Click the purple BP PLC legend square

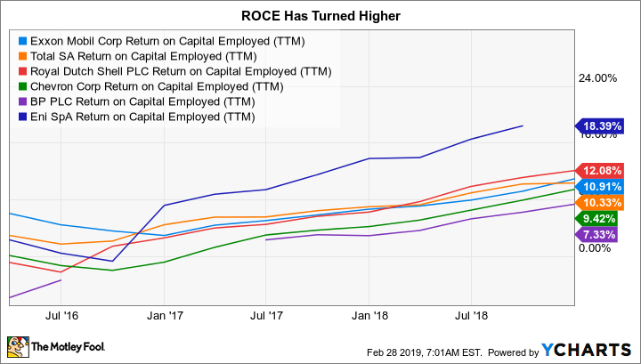22,101
